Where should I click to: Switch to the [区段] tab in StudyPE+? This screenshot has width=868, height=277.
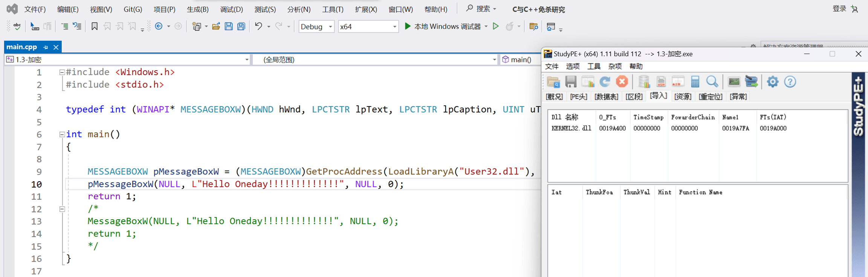tap(634, 97)
